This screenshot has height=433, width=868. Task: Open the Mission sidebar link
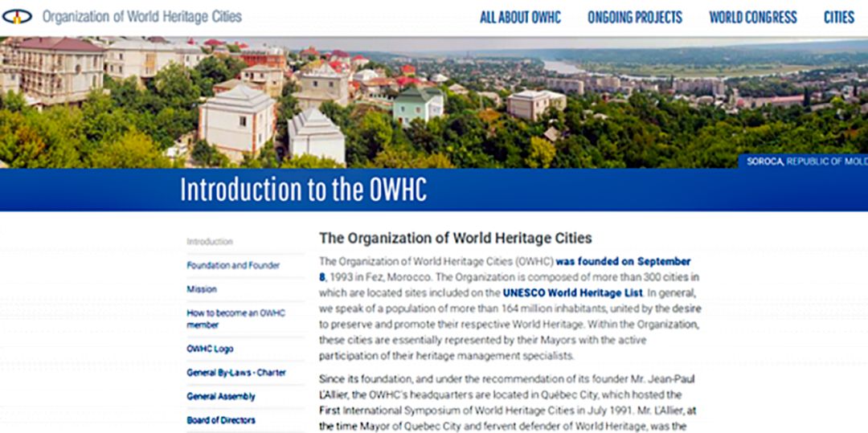(202, 289)
